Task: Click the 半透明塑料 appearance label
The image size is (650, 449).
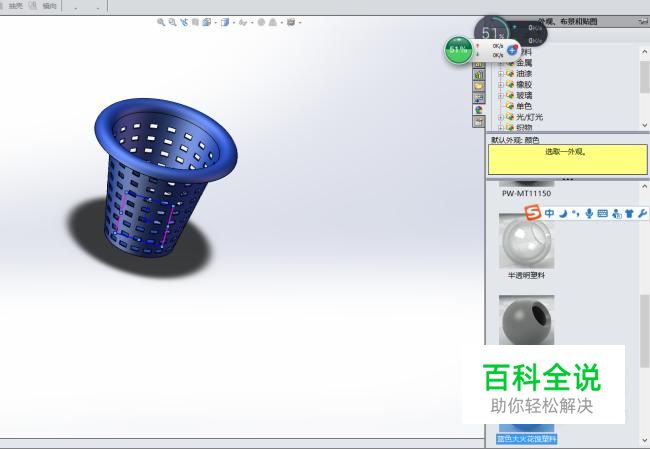Action: click(x=526, y=275)
